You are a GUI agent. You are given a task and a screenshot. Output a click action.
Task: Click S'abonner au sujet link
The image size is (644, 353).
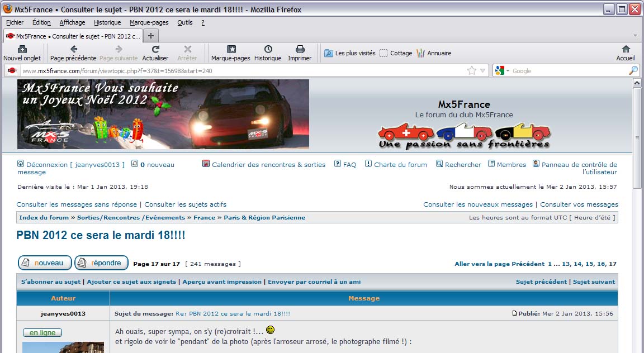coord(51,282)
